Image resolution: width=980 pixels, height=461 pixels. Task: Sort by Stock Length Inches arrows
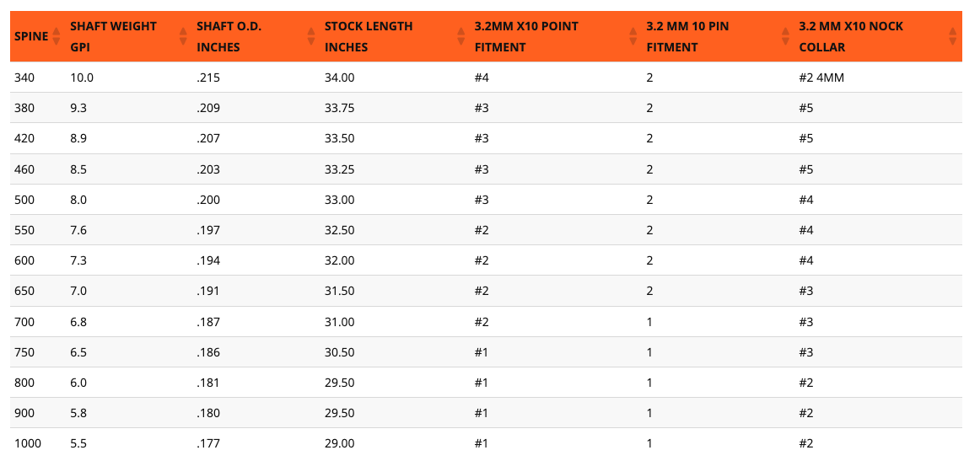[460, 36]
